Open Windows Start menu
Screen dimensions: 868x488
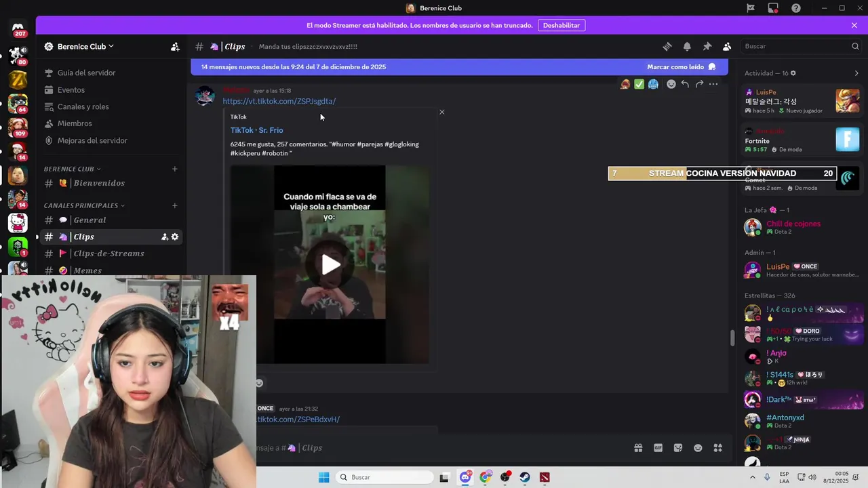[324, 477]
